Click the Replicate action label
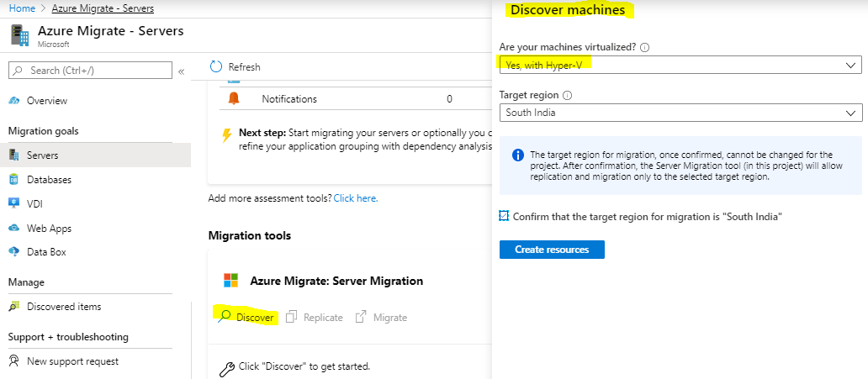Viewport: 868px width, 379px height. (x=323, y=318)
